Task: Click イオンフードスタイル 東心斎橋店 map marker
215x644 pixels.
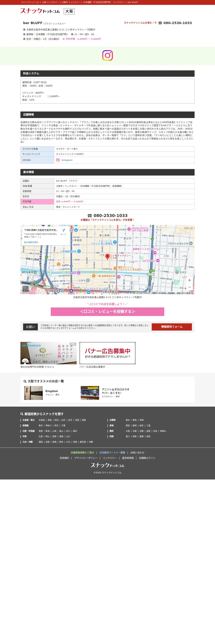Action: 115,242
